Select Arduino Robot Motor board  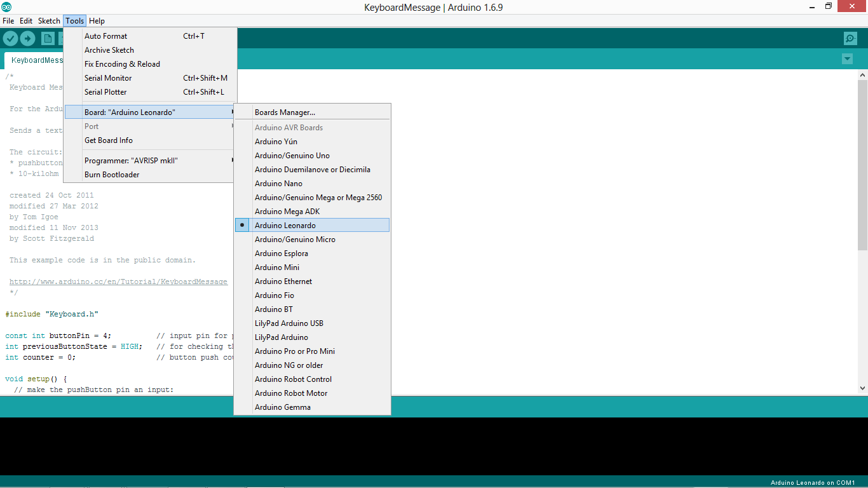pos(312,393)
